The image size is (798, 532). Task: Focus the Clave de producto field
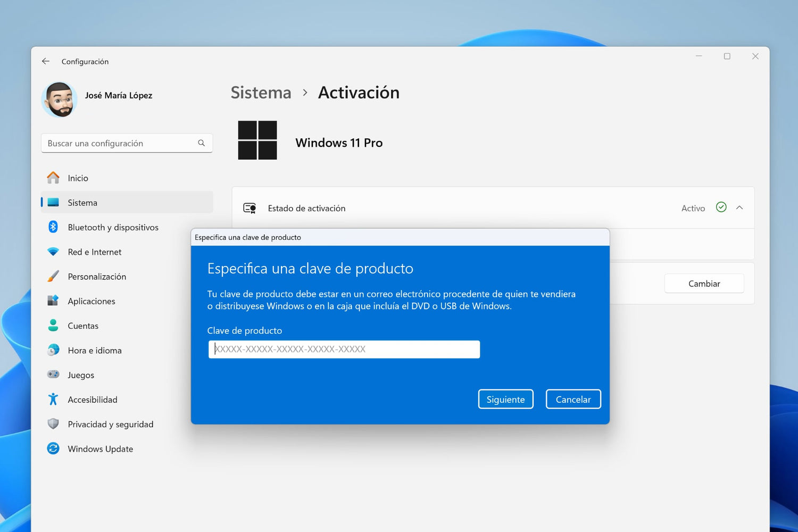(344, 350)
